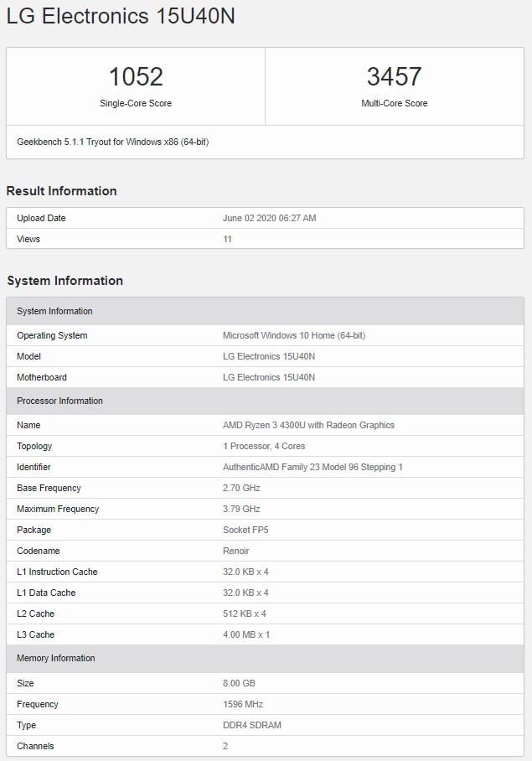Select the 2.70 GHz base frequency value
The image size is (532, 761).
(241, 489)
